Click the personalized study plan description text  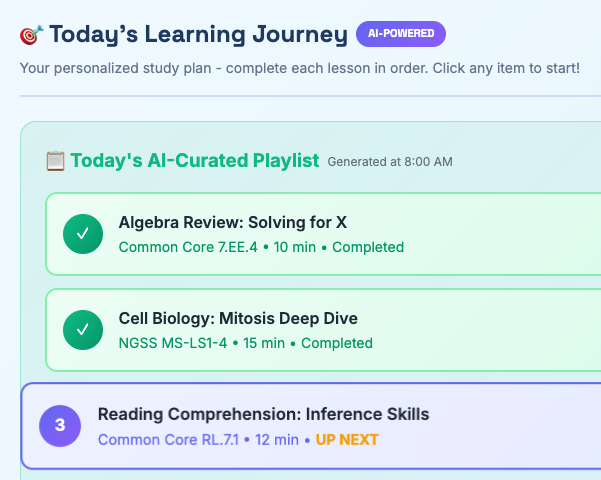click(x=299, y=68)
